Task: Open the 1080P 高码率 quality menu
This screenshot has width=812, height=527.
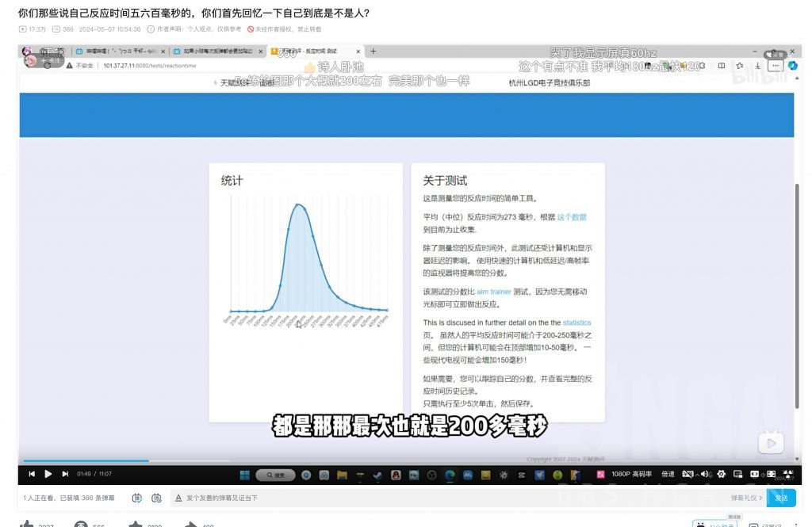Action: pos(631,474)
